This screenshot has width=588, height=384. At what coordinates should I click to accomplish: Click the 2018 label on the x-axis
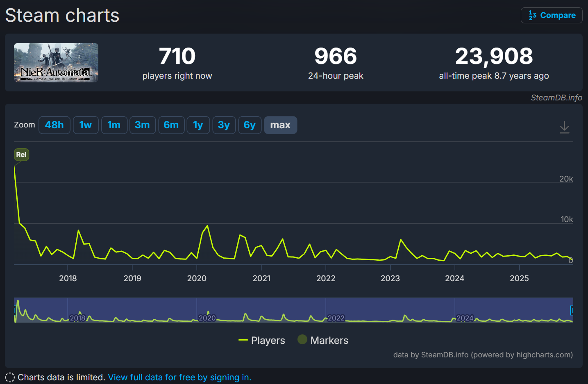point(68,278)
